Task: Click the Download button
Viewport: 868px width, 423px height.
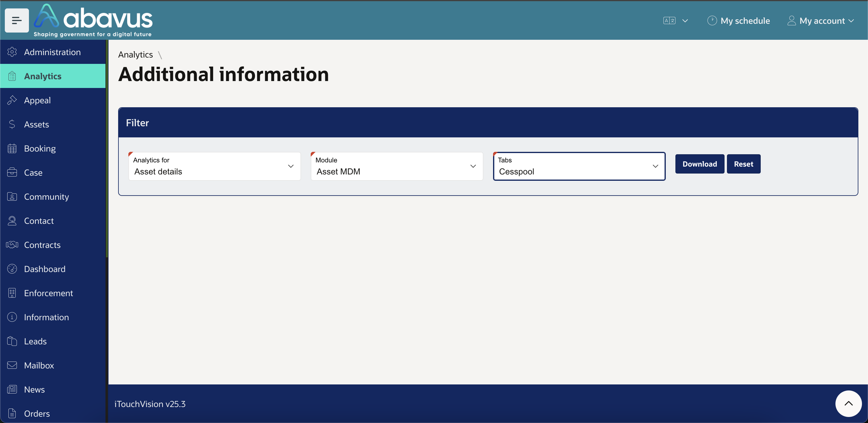Action: tap(700, 164)
